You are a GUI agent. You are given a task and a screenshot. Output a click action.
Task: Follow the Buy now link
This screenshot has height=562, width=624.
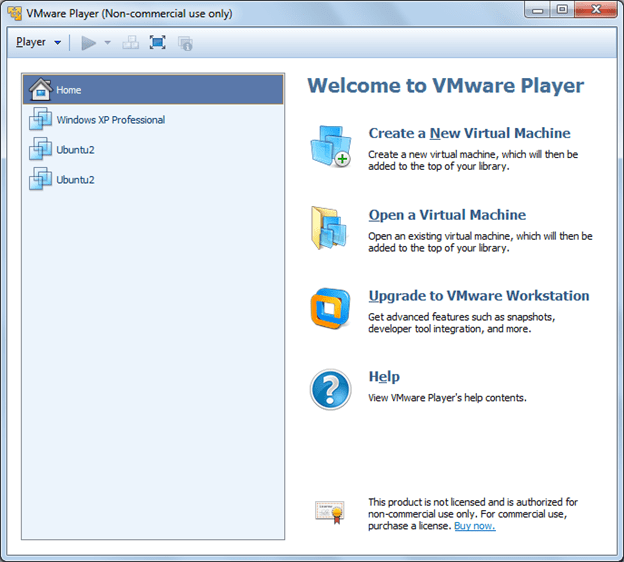474,526
